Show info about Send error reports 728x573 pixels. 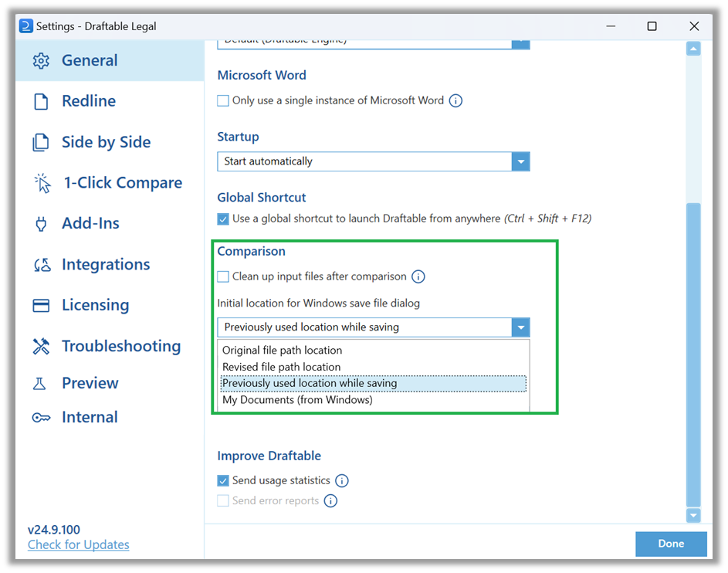point(330,501)
